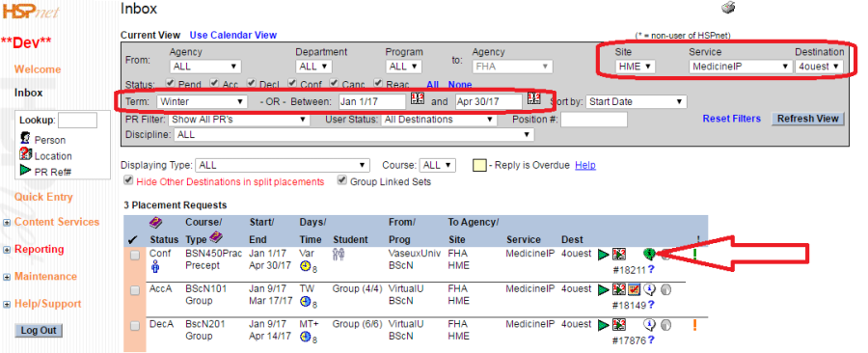
Task: Click the clock icon in BSc​N101 row
Action: click(x=305, y=302)
